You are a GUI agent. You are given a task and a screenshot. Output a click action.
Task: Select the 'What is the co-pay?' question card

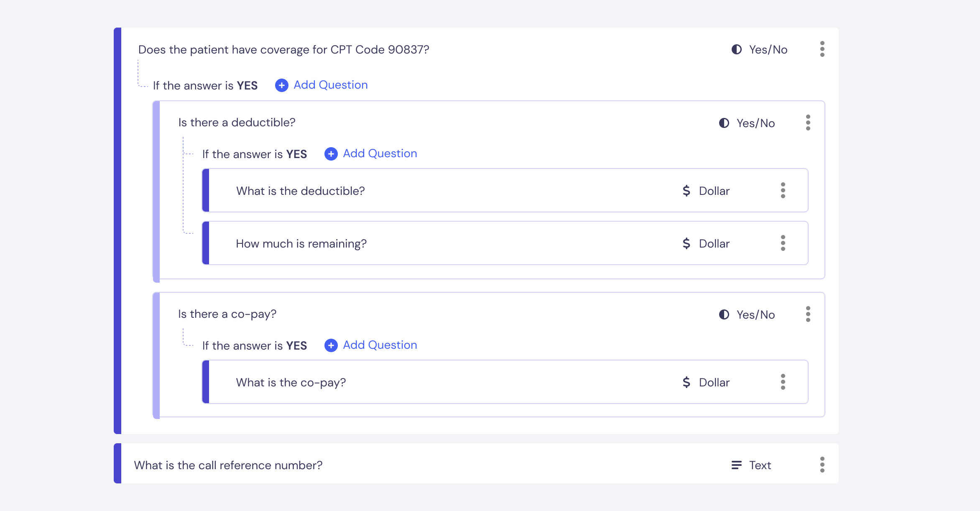coord(505,382)
